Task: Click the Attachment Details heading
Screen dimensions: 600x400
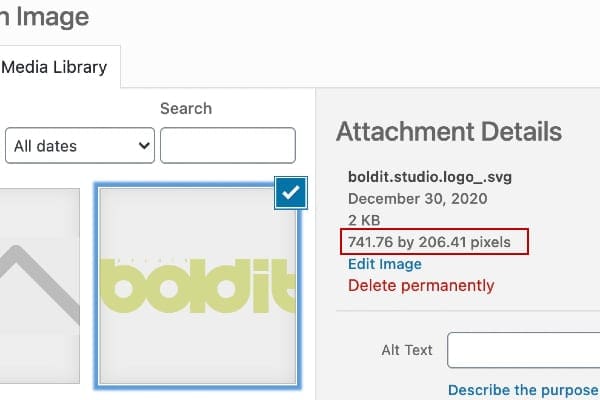Action: click(448, 132)
